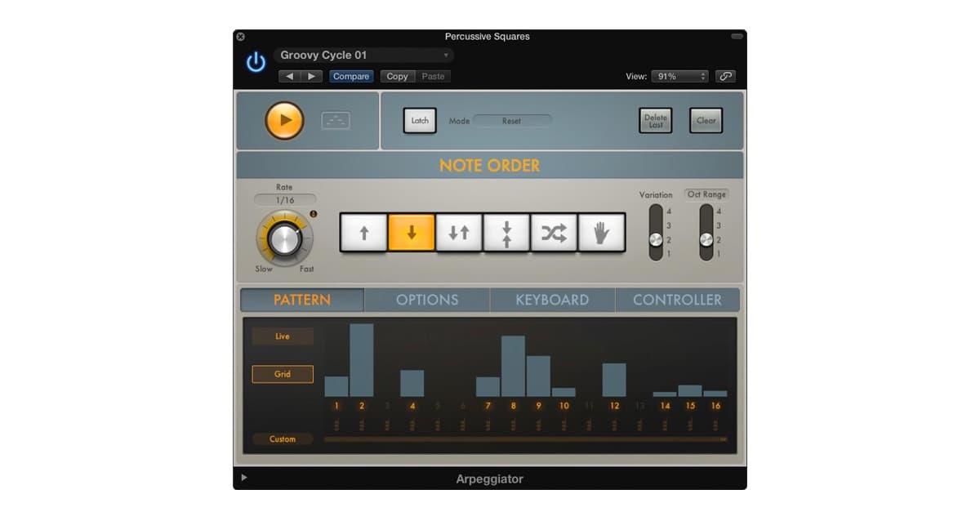This screenshot has width=980, height=512.
Task: Enable the Latch button
Action: coord(420,121)
